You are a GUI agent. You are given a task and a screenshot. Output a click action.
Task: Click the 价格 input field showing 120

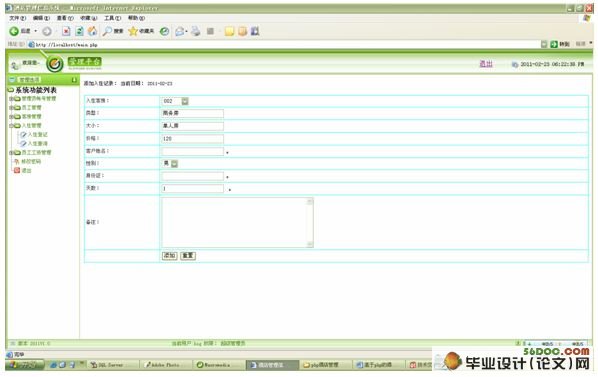193,139
